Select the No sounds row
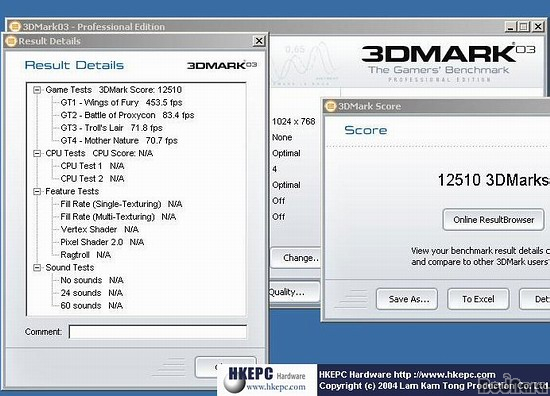The width and height of the screenshot is (550, 396). 92,280
